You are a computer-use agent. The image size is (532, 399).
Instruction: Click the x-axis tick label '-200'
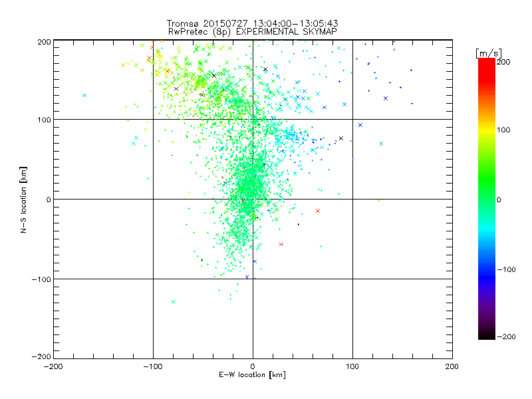(x=53, y=366)
